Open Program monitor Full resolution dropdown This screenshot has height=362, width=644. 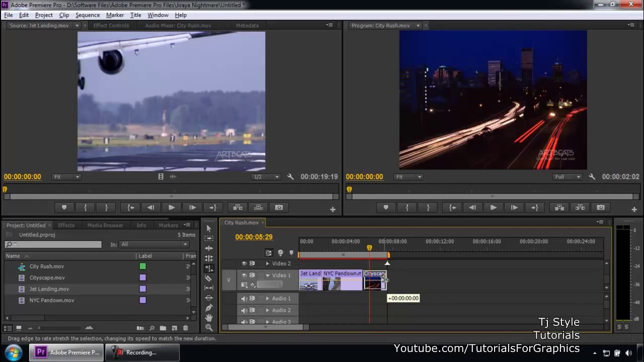point(567,177)
